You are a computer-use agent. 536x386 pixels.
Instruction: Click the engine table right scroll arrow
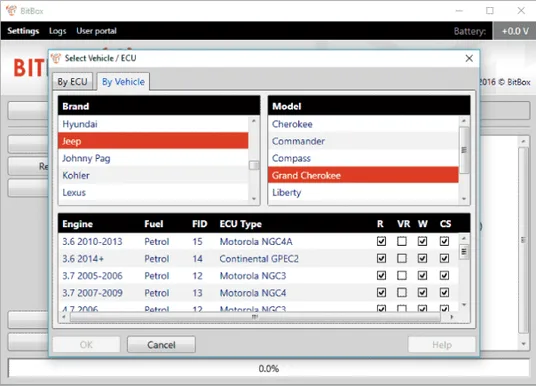point(452,317)
